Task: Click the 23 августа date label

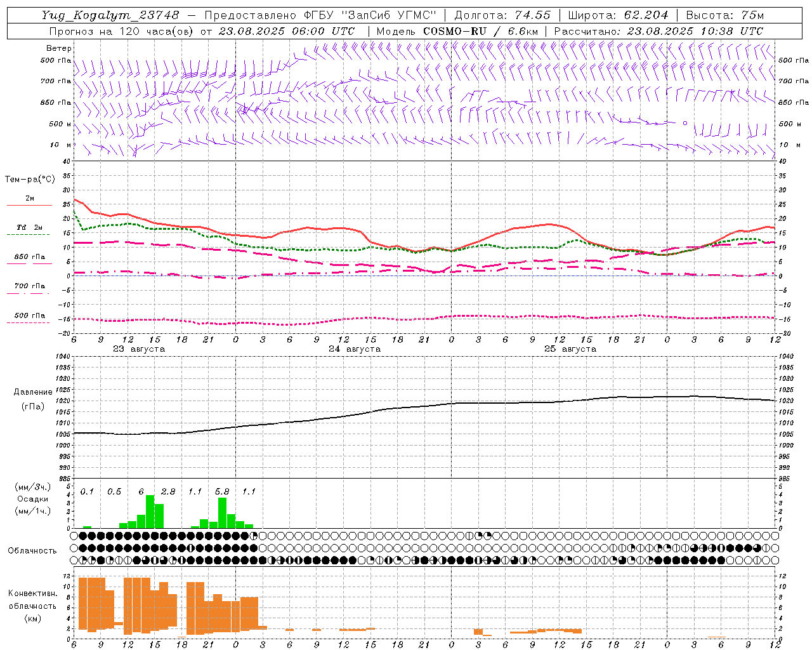Action: point(139,349)
